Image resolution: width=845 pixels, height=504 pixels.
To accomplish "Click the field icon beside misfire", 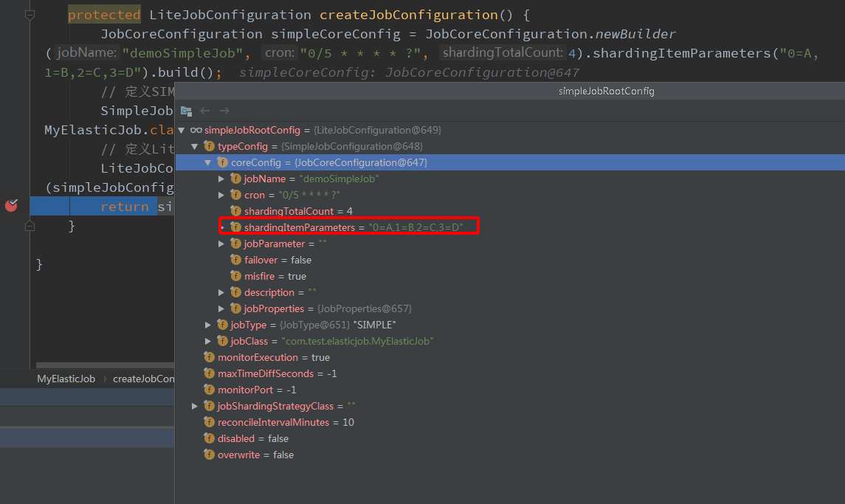I will click(235, 276).
